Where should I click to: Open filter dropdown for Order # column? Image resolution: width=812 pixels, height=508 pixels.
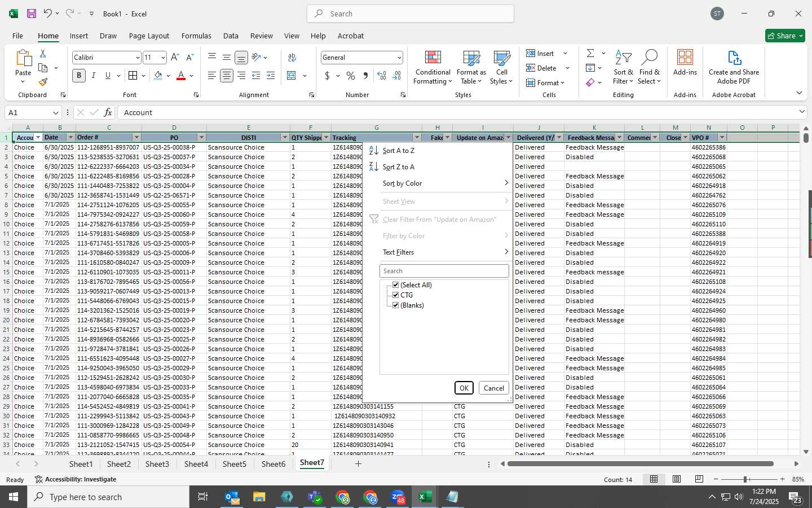click(x=136, y=138)
